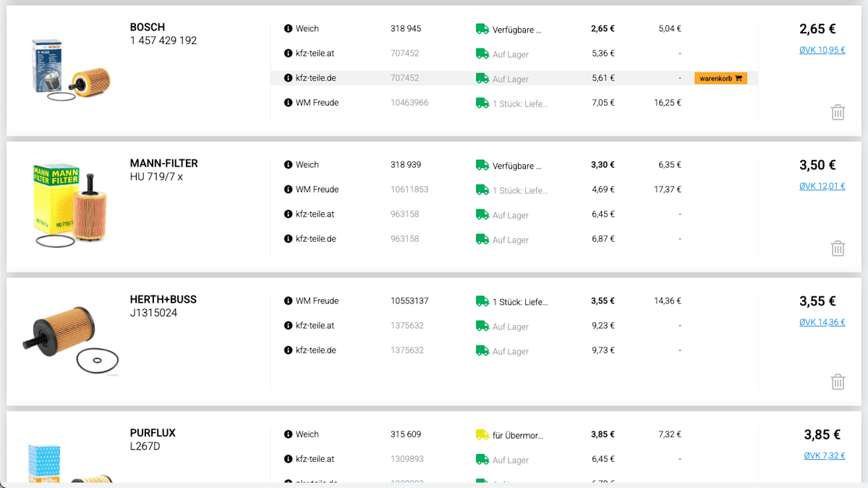Show info for Weich in PURFLUX card

coord(288,434)
